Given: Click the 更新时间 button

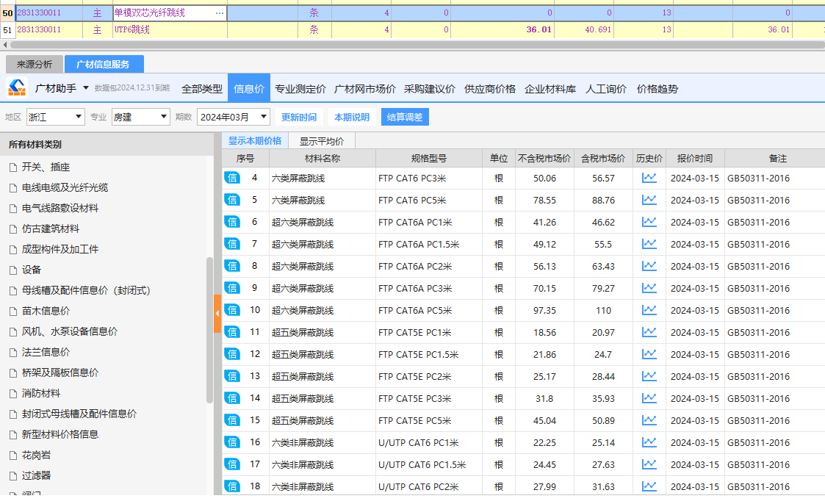Looking at the screenshot, I should click(x=298, y=117).
